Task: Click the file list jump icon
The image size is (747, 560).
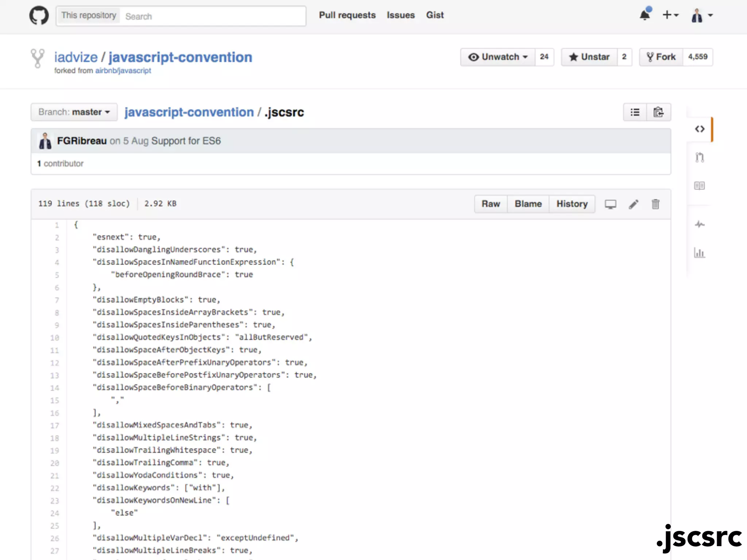Action: (635, 112)
